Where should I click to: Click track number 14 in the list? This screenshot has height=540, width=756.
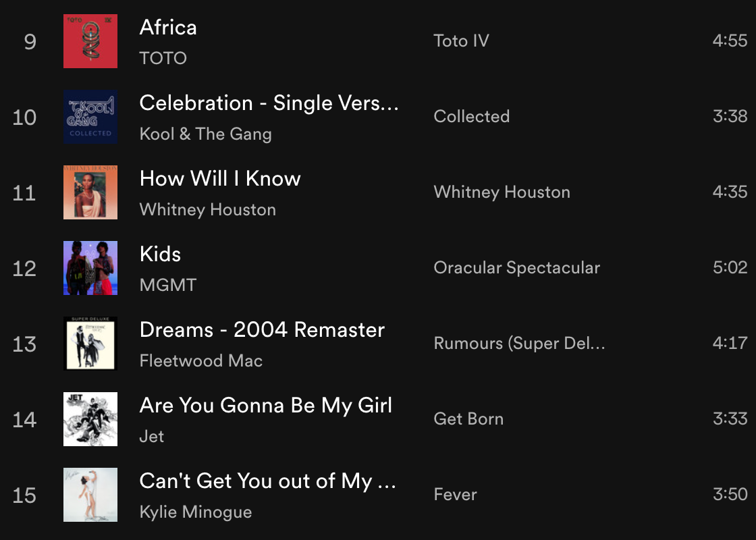(x=24, y=420)
